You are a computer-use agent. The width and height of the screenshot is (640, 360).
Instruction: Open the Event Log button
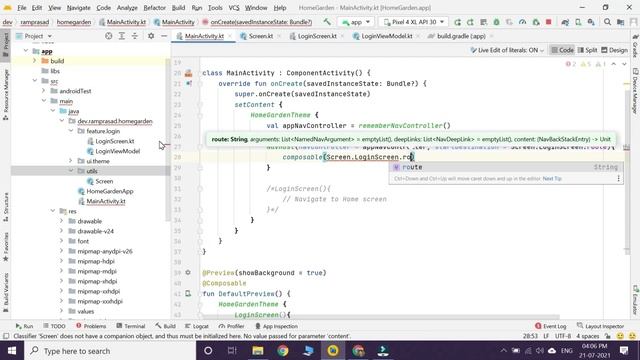(551, 326)
